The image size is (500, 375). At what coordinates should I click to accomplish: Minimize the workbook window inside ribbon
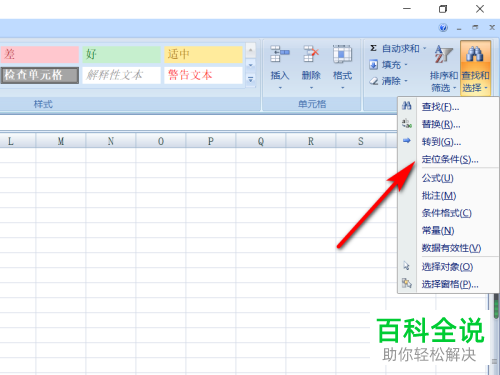click(459, 28)
